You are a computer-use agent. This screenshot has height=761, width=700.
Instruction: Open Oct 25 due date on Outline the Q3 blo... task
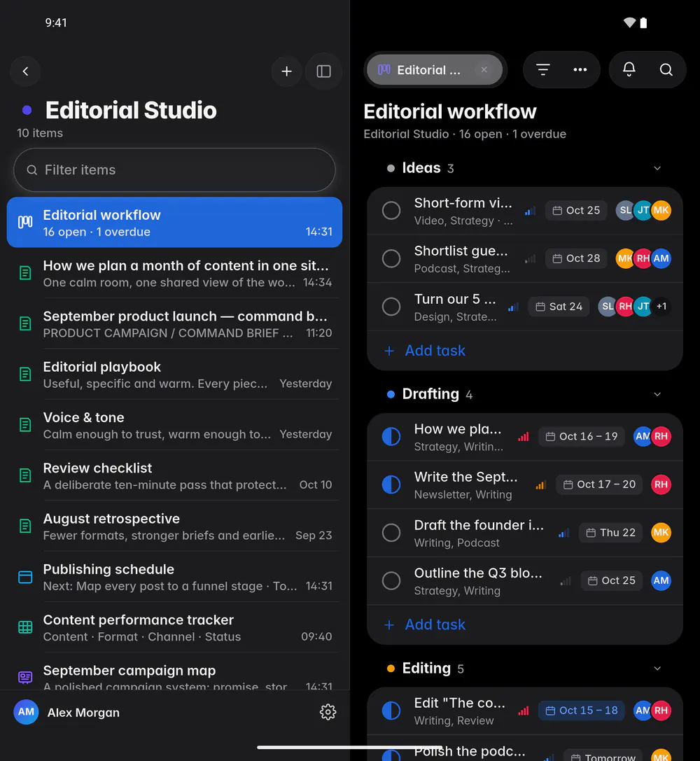tap(611, 581)
